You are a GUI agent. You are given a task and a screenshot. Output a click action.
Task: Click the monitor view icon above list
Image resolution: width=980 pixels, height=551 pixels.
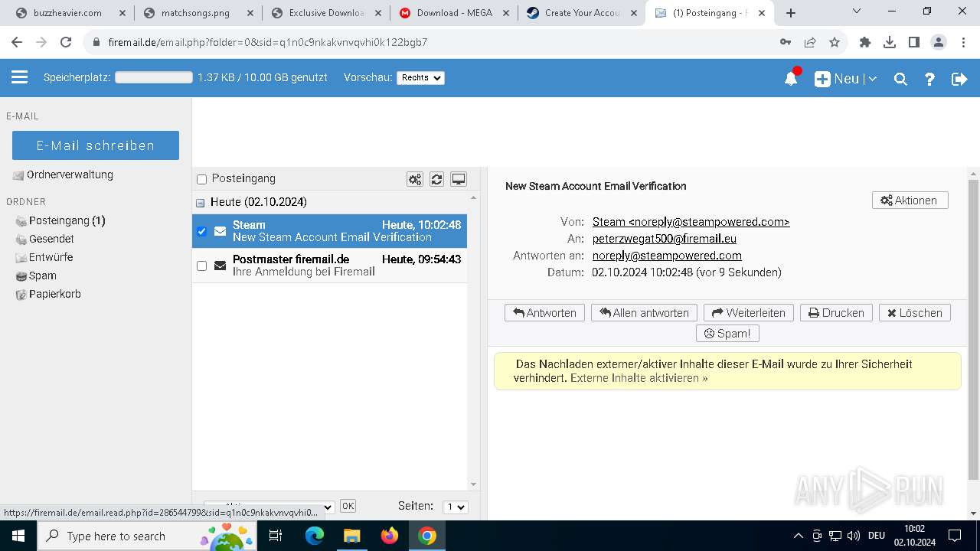[x=459, y=179]
